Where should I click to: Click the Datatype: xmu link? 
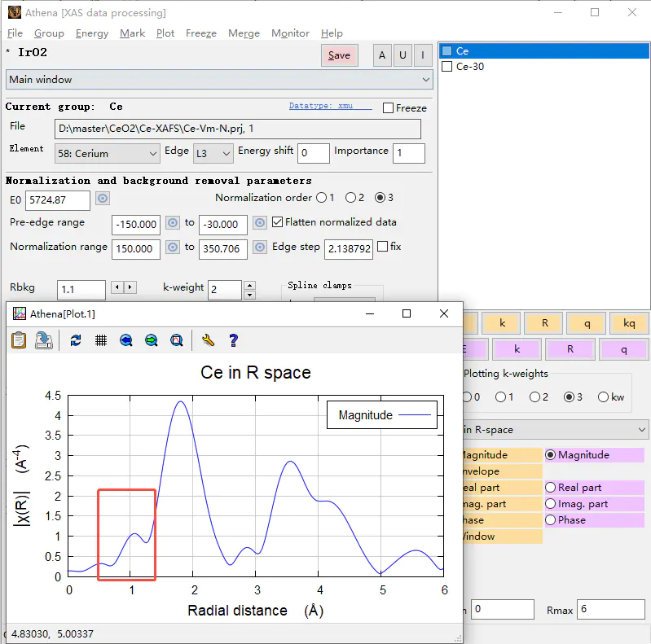pyautogui.click(x=319, y=106)
